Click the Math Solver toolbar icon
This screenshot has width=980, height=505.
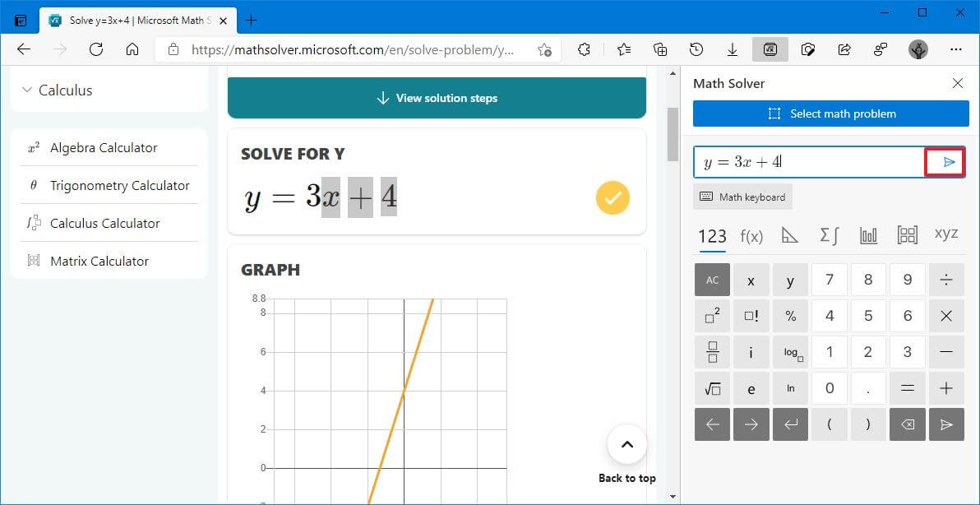tap(770, 49)
